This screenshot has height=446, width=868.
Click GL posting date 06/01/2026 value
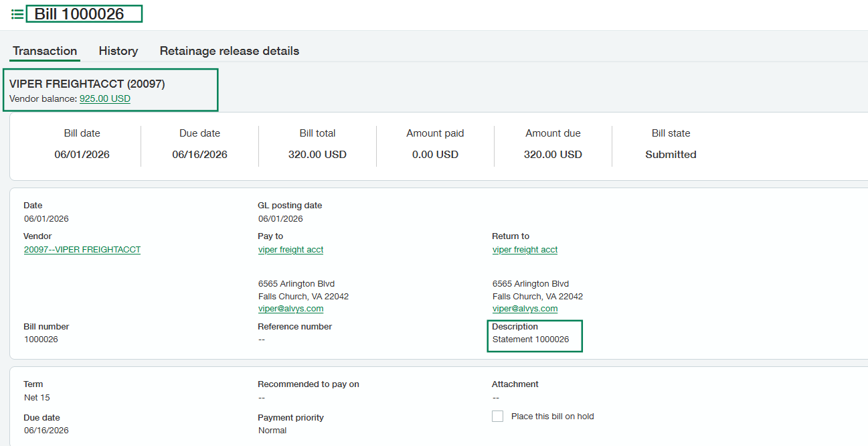(x=280, y=219)
